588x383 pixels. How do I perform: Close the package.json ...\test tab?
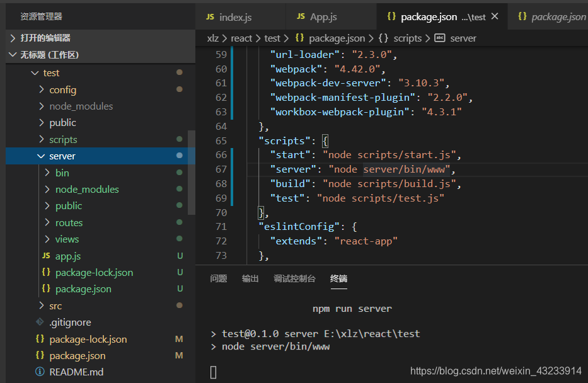click(495, 16)
